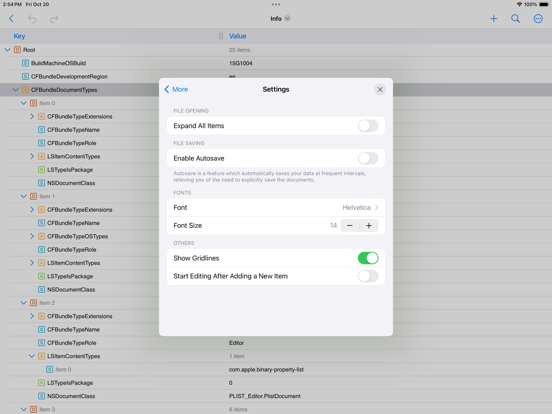Screen dimensions: 552x414
Task: Toggle Start Editing After Adding New Item
Action: click(x=368, y=276)
